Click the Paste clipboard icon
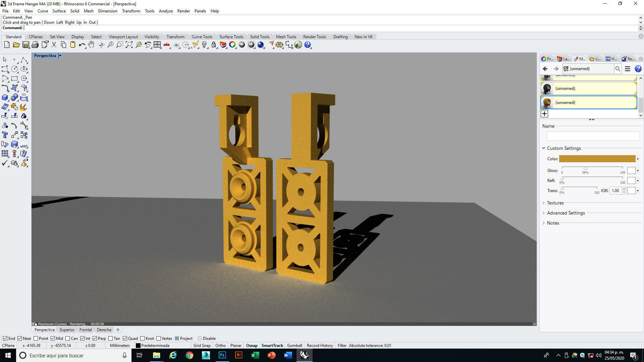 click(72, 45)
